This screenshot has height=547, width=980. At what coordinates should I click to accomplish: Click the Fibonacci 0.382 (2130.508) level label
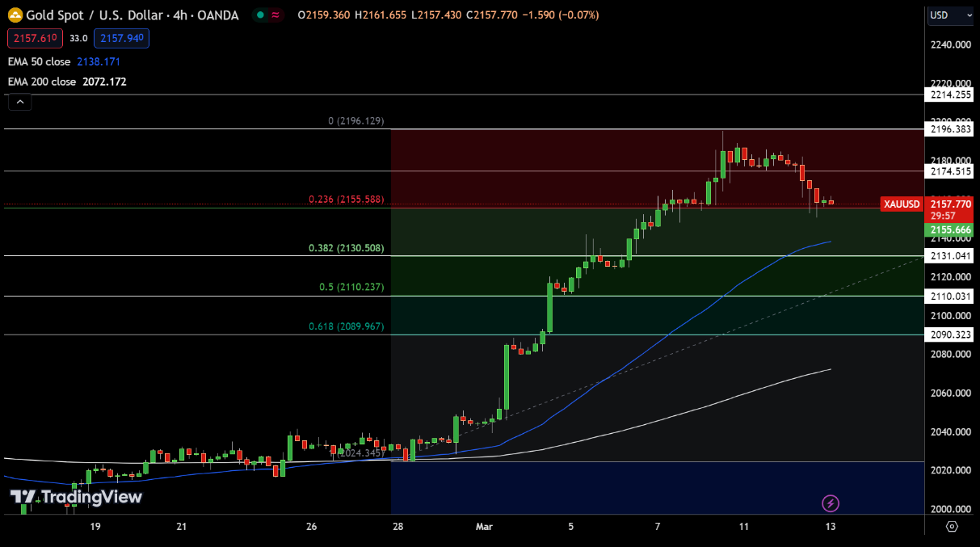click(347, 248)
